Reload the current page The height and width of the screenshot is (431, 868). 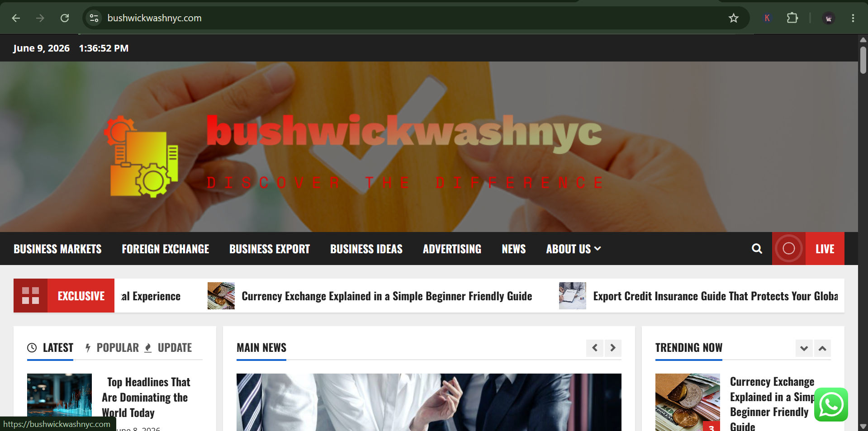[x=65, y=18]
